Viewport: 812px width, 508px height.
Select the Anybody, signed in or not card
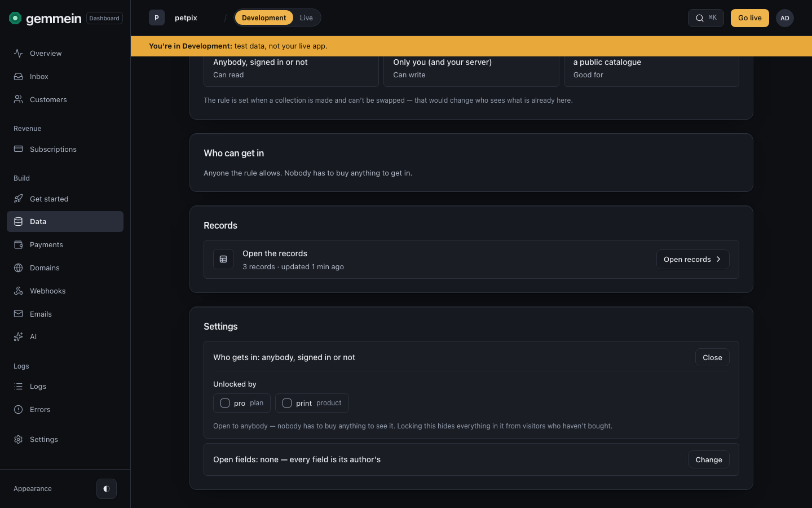[x=291, y=72]
